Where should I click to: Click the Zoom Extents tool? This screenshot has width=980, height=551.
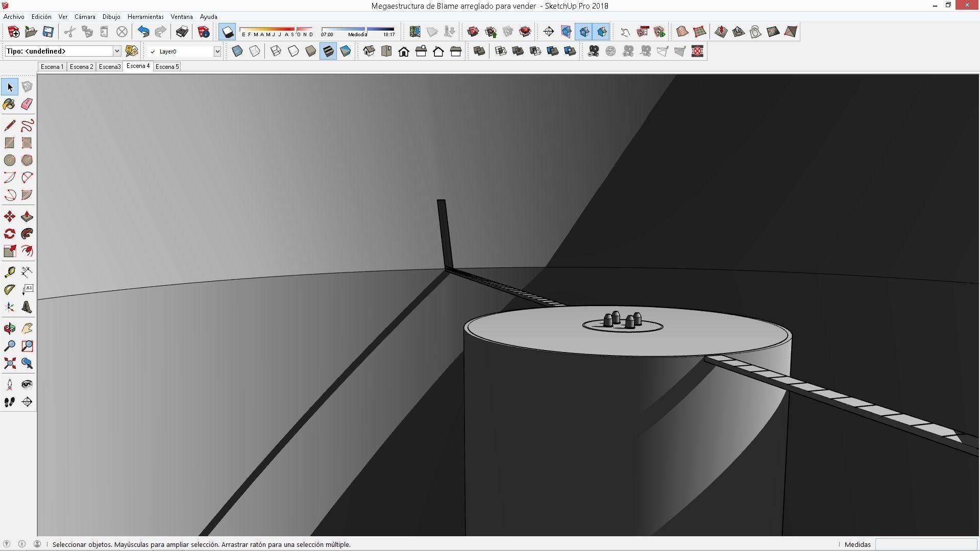[9, 363]
